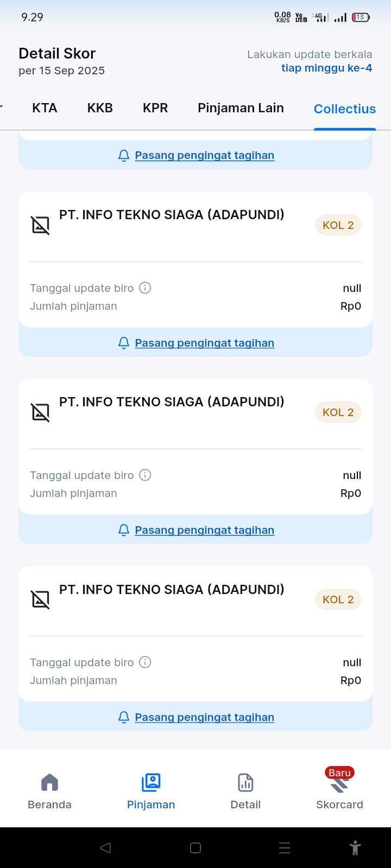
Task: Tap the topmost "Pasang pengingat tagihan" link
Action: [x=204, y=155]
